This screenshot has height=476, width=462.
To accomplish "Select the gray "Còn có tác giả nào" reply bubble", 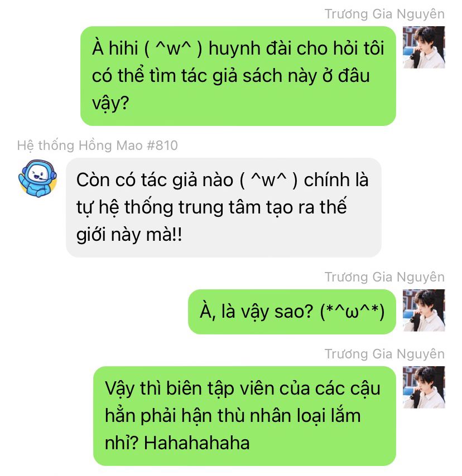I will point(224,208).
